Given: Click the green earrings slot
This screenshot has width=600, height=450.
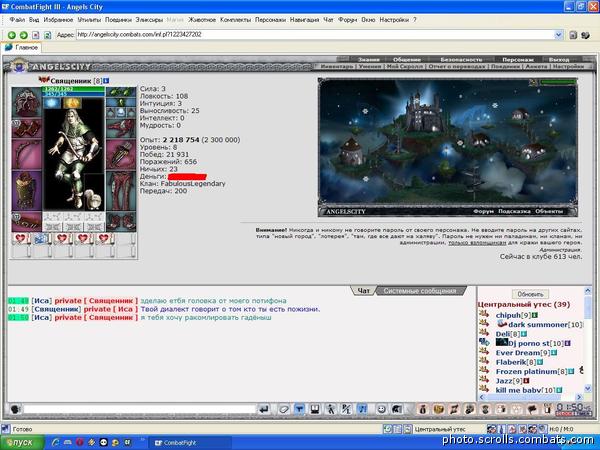Looking at the screenshot, I should tap(121, 92).
